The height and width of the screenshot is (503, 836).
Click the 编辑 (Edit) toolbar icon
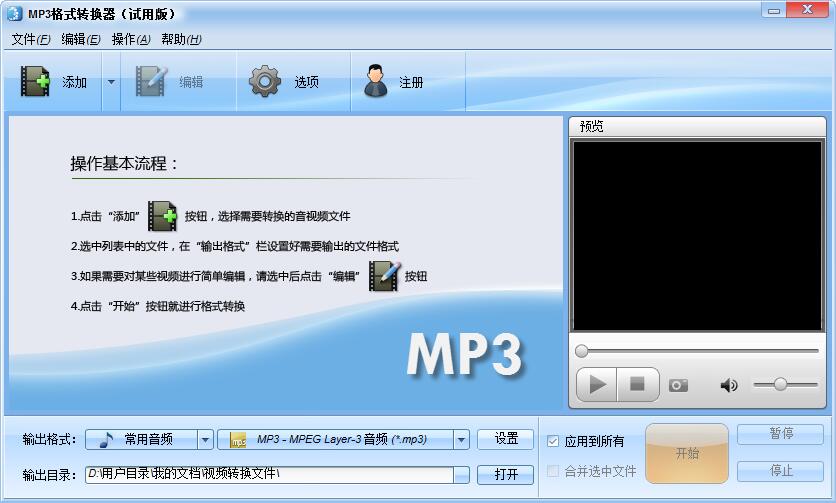151,82
